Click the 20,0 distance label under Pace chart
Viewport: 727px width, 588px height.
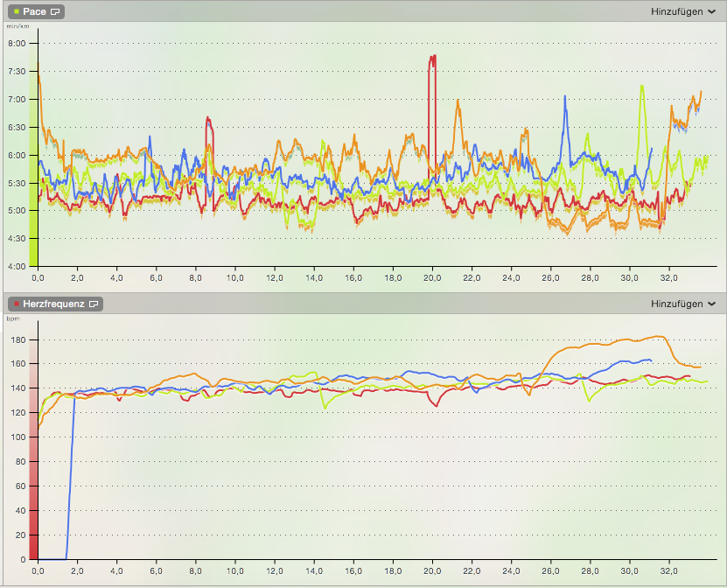pyautogui.click(x=432, y=277)
